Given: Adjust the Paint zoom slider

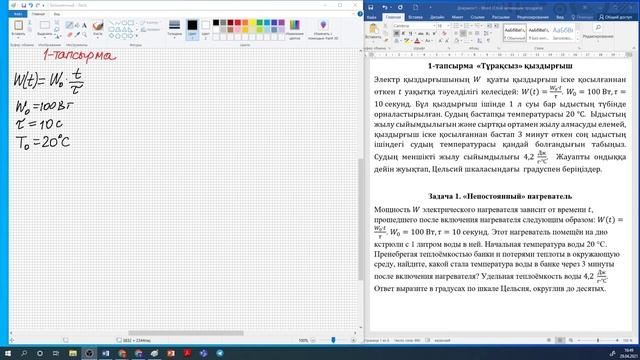Looking at the screenshot, I should point(333,340).
